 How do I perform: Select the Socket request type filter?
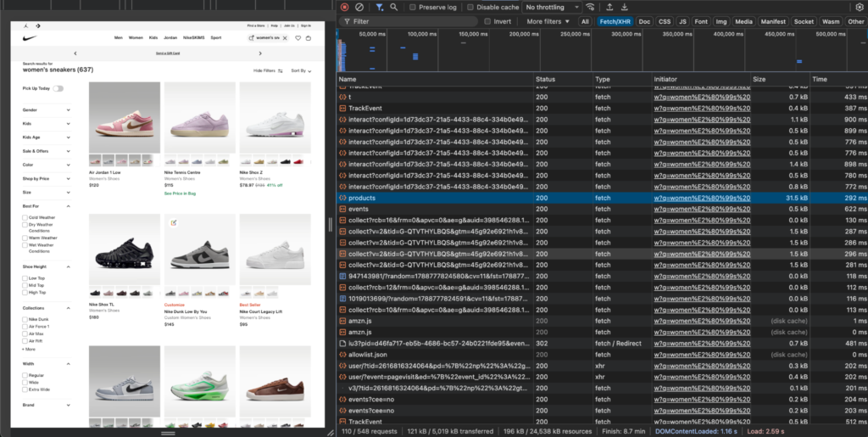tap(804, 21)
